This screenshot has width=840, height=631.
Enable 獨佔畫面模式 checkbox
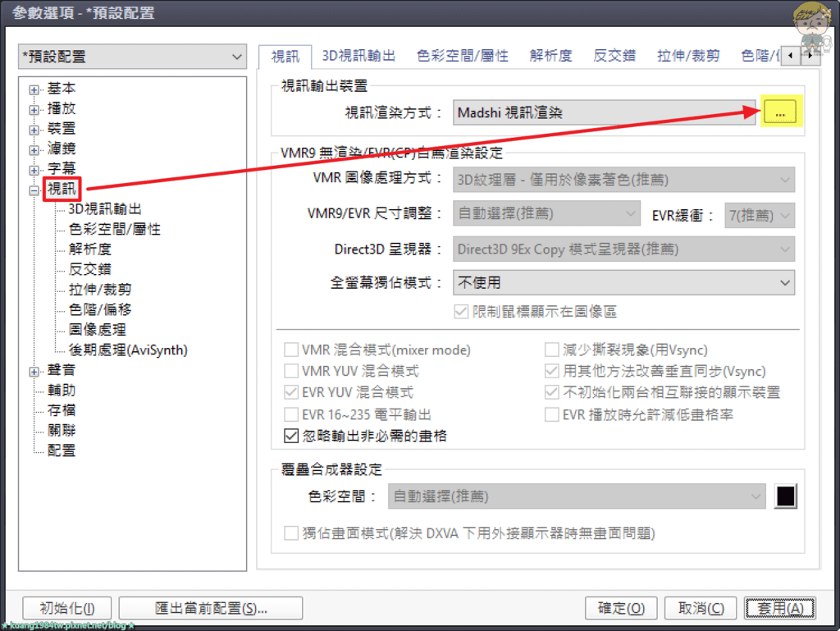[x=291, y=533]
